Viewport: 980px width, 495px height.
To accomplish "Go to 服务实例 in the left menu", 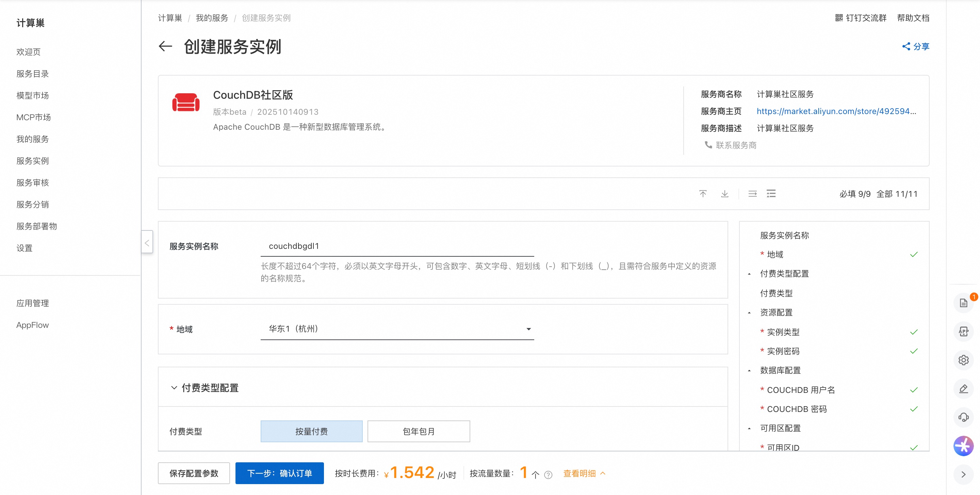I will click(x=32, y=161).
